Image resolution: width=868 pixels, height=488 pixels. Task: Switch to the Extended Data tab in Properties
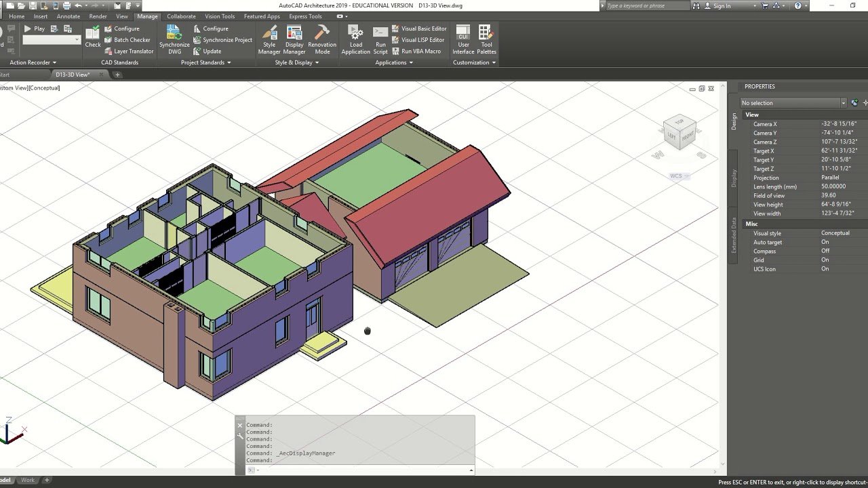click(734, 235)
